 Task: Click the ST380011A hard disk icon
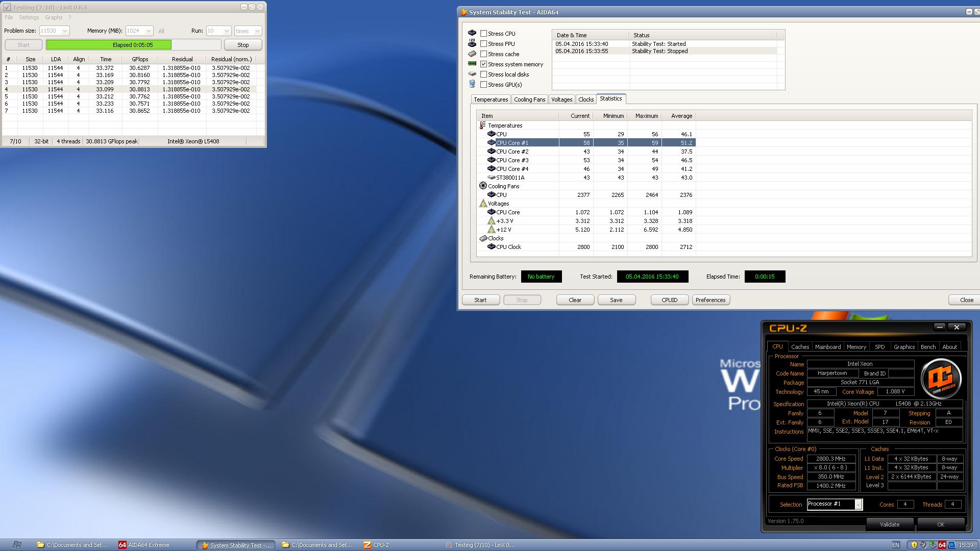click(491, 178)
